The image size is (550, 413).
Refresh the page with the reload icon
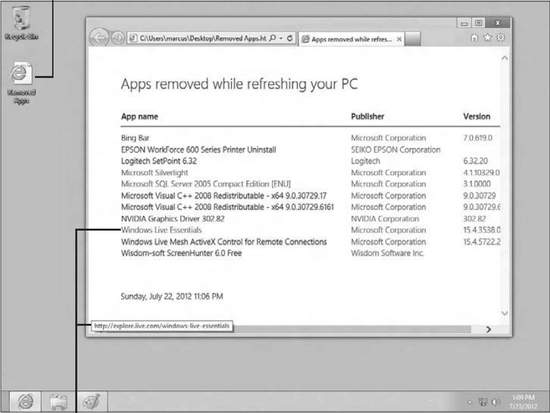[x=290, y=38]
